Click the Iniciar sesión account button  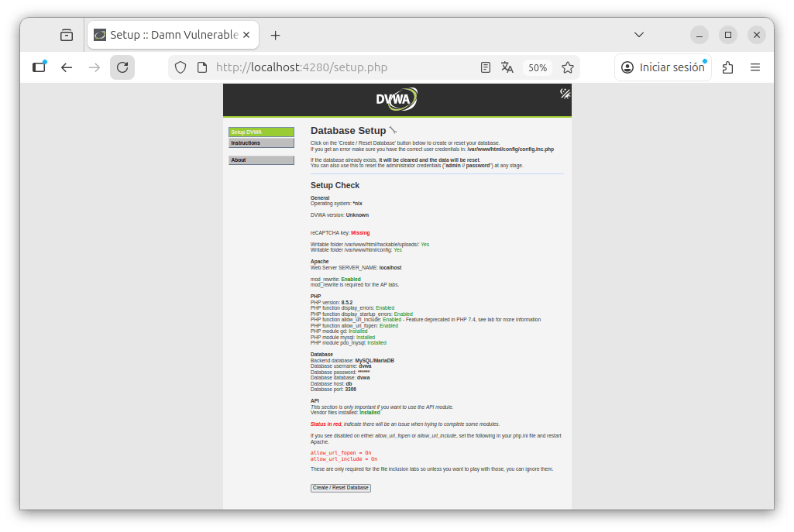pos(663,67)
